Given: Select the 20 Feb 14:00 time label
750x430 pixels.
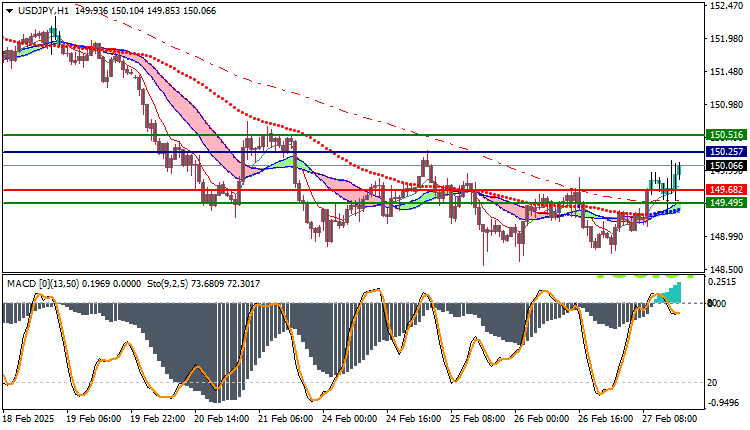Looking at the screenshot, I should click(x=221, y=419).
